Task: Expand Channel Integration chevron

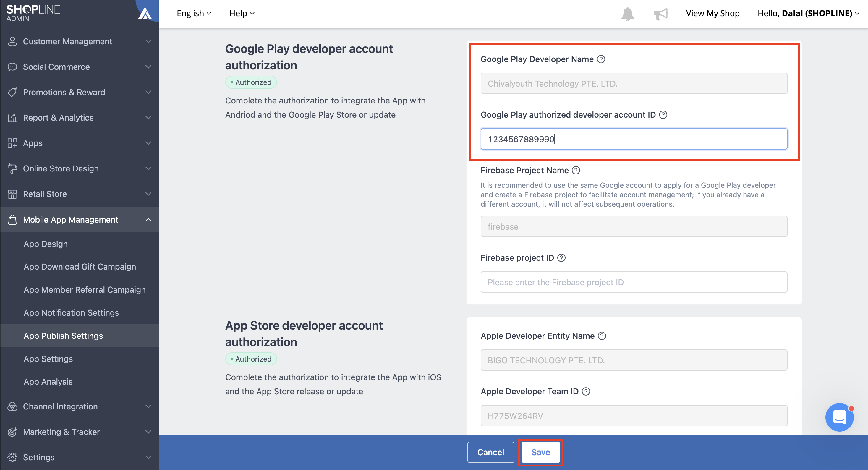Action: 148,406
